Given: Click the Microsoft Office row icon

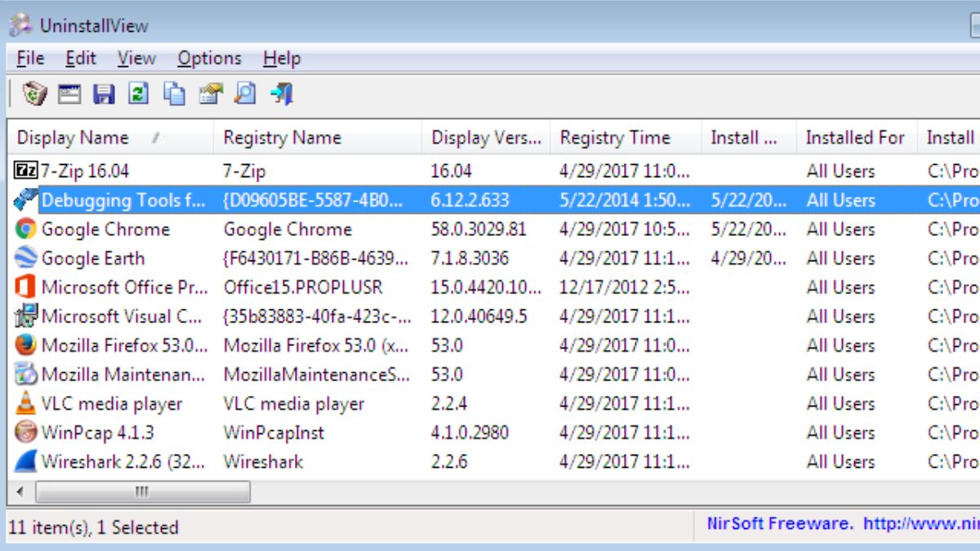Looking at the screenshot, I should (x=26, y=287).
